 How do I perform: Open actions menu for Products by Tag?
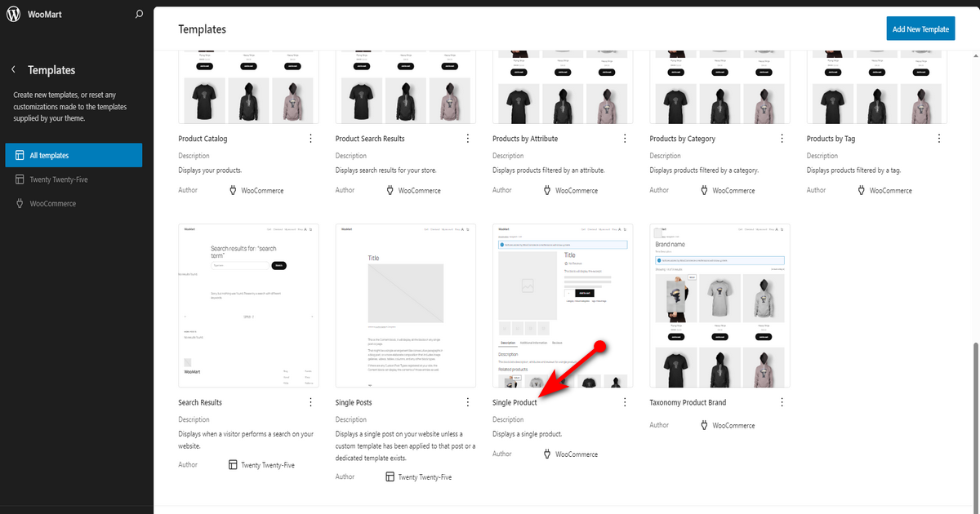(x=938, y=139)
